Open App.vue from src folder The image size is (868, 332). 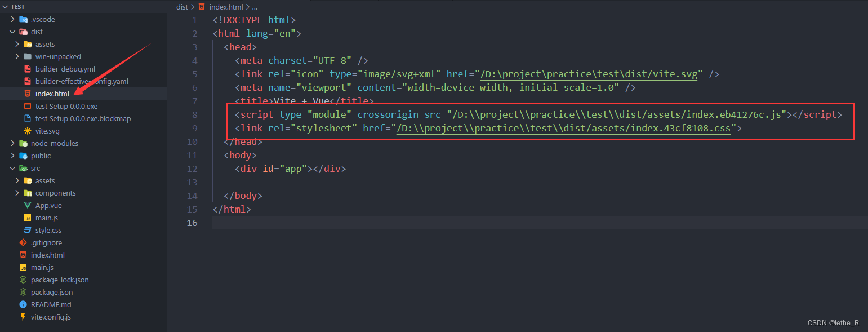click(49, 205)
